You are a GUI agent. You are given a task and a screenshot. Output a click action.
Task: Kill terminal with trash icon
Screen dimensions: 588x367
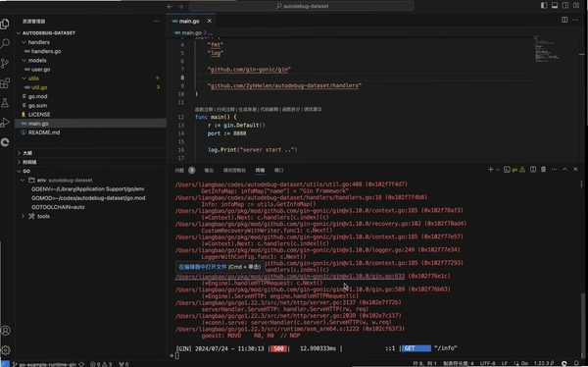543,170
